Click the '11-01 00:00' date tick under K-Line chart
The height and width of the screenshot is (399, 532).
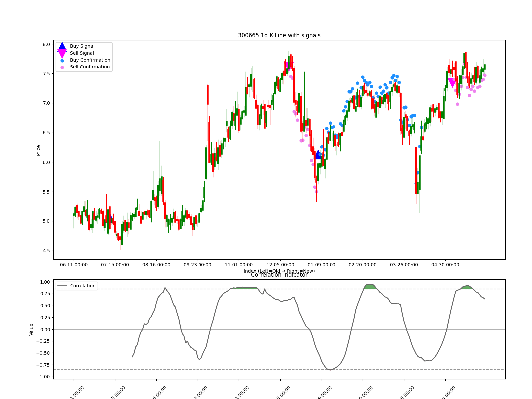(239, 265)
